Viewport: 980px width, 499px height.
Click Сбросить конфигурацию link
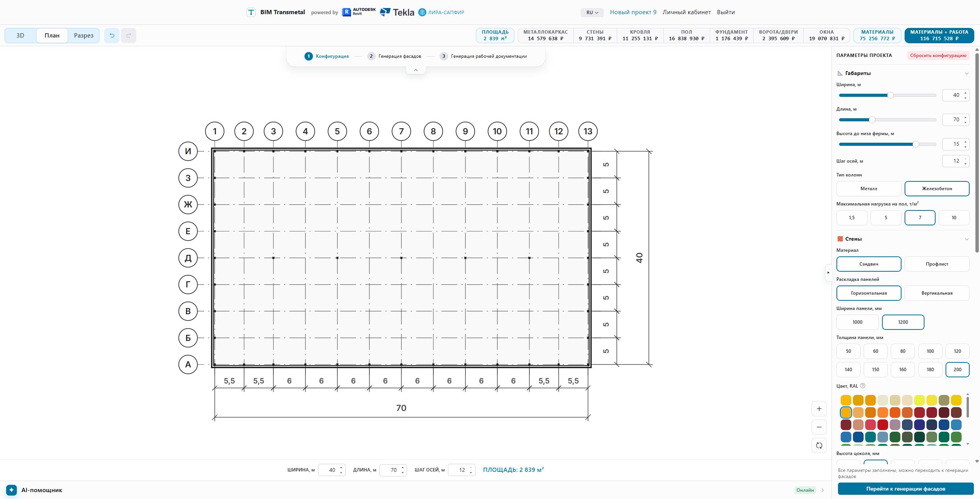[938, 55]
